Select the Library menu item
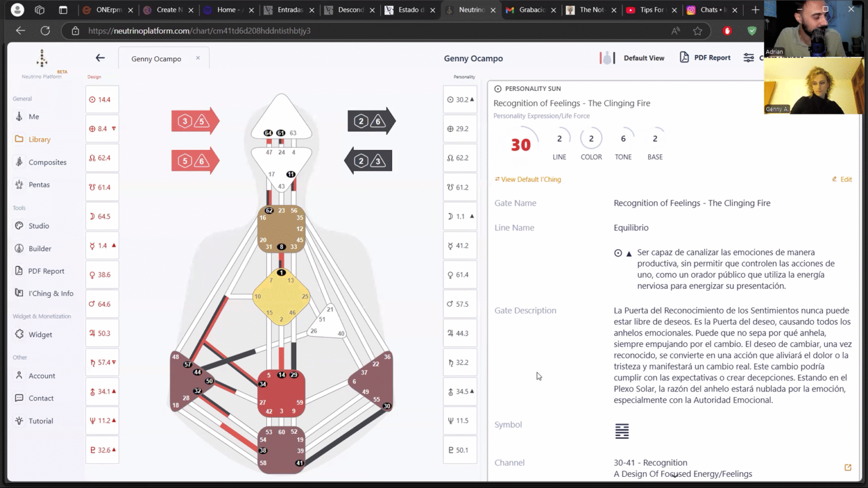 click(x=39, y=140)
